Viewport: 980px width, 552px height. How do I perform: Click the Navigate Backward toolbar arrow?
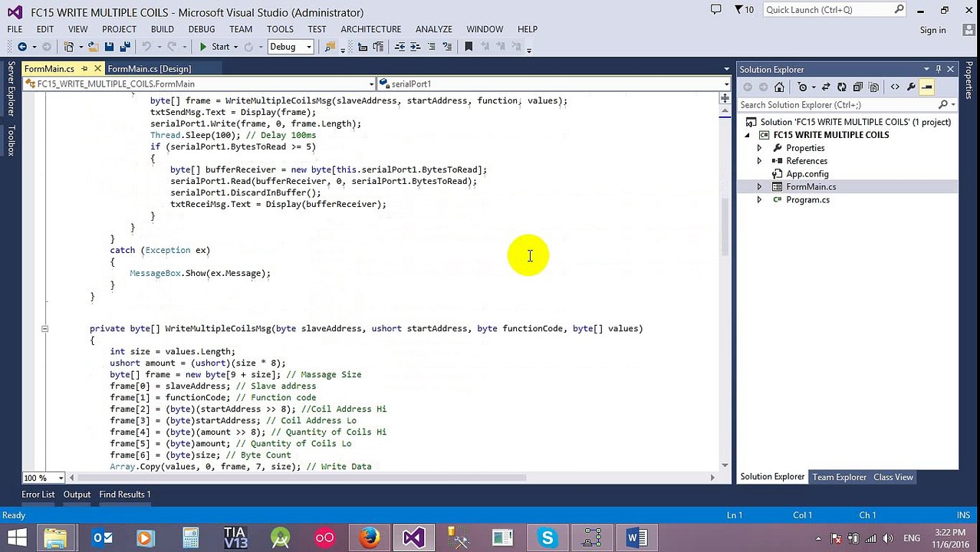(x=22, y=47)
